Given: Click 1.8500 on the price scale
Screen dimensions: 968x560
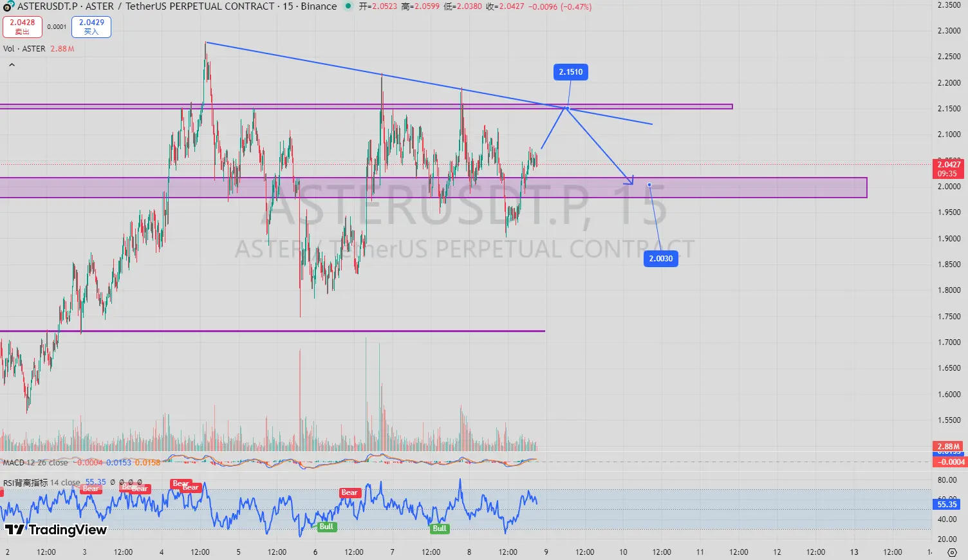Looking at the screenshot, I should click(x=949, y=265).
